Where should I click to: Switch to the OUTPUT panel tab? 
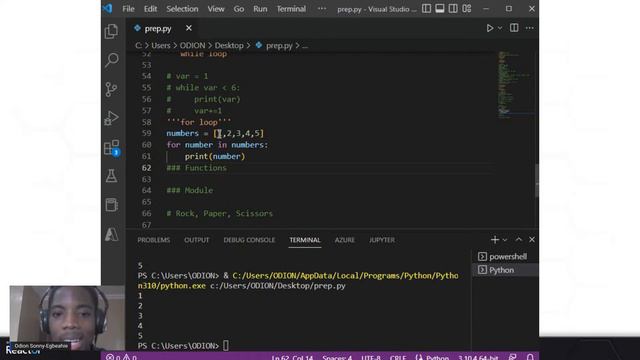[x=197, y=240]
